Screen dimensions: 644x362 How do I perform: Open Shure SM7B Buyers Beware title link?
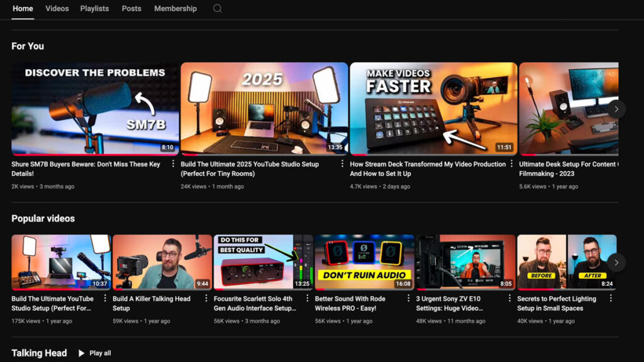[x=86, y=168]
